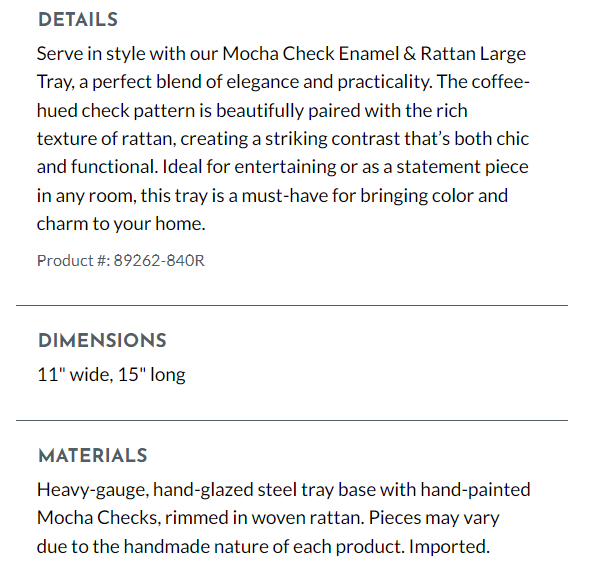Click the "11" wide" dimension text
The width and height of the screenshot is (610, 574).
[x=71, y=376]
